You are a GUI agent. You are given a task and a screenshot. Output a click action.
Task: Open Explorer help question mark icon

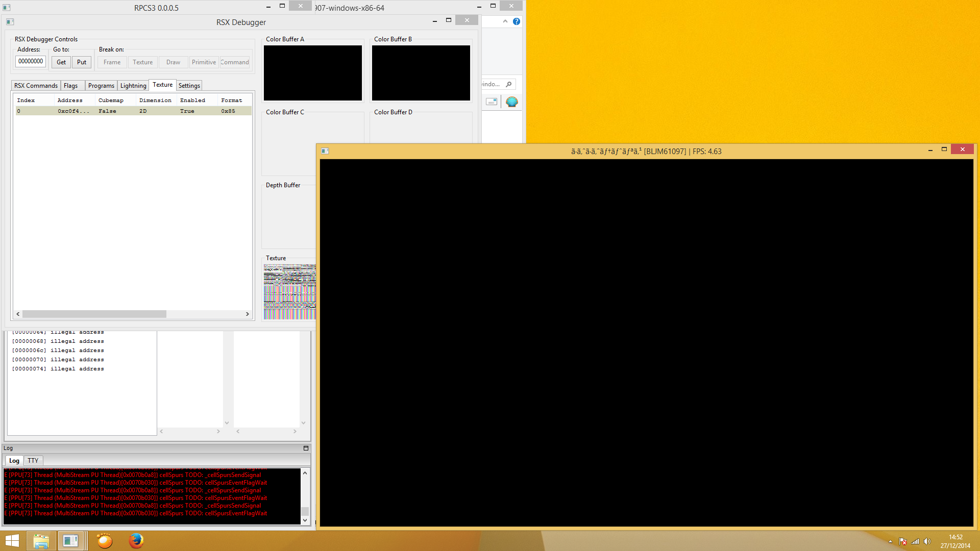pyautogui.click(x=517, y=21)
